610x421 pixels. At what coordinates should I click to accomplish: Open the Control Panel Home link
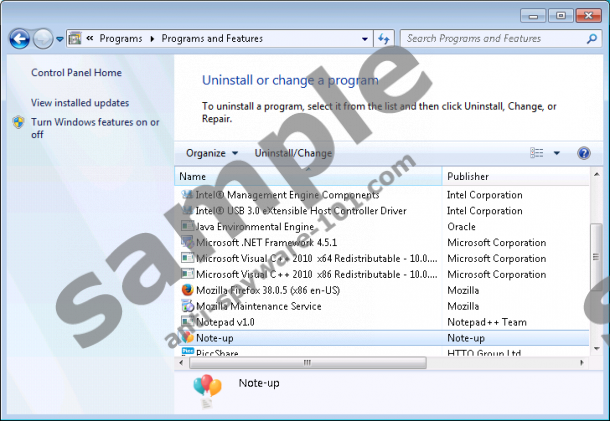[76, 73]
